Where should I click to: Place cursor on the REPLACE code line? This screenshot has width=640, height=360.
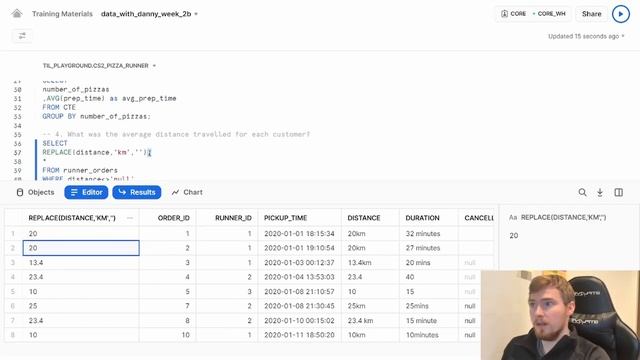(96, 152)
